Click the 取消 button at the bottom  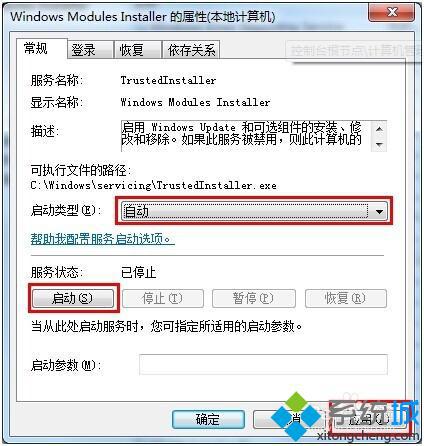(288, 419)
